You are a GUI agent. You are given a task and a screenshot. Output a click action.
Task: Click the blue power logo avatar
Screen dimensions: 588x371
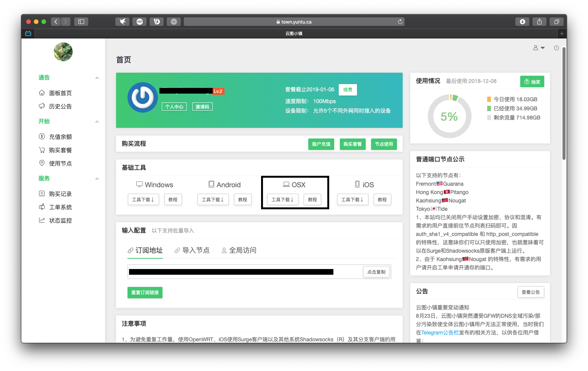[x=143, y=97]
